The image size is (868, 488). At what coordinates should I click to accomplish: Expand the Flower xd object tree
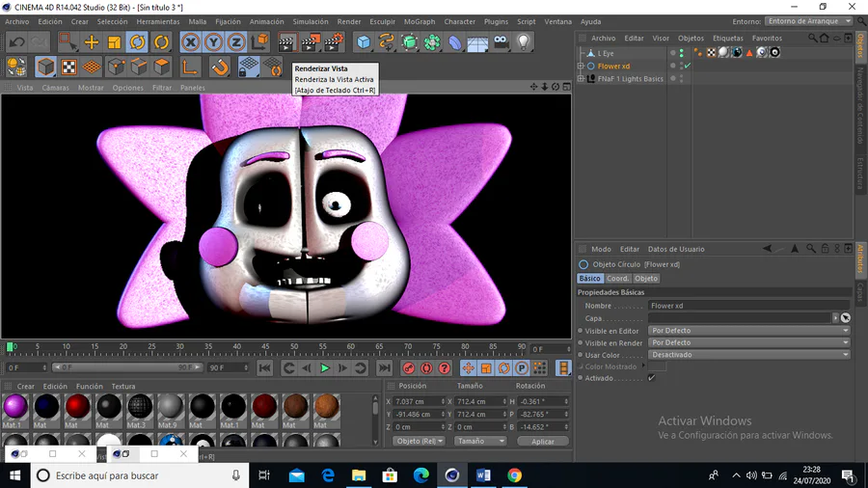pyautogui.click(x=581, y=66)
